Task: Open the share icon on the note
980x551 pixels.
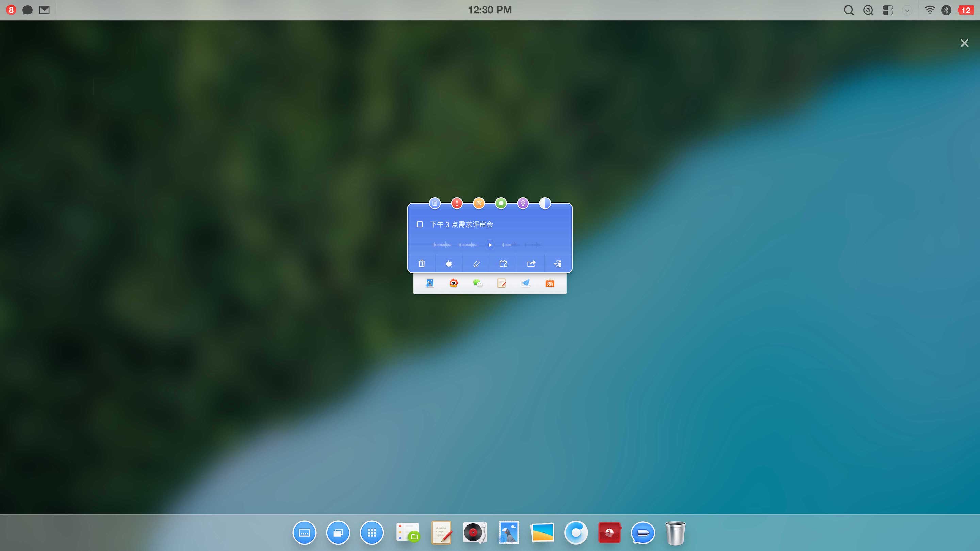Action: 531,264
